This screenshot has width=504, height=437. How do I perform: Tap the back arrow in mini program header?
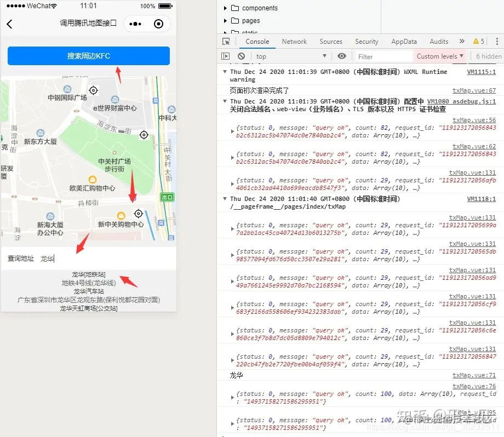click(x=9, y=24)
